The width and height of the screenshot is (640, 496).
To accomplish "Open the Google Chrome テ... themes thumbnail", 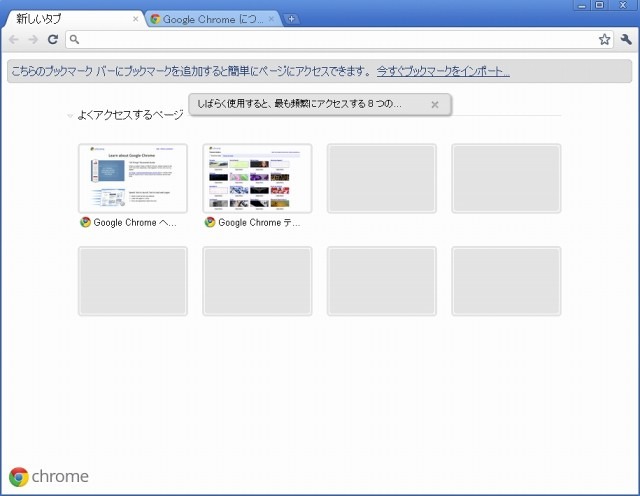I will (257, 178).
